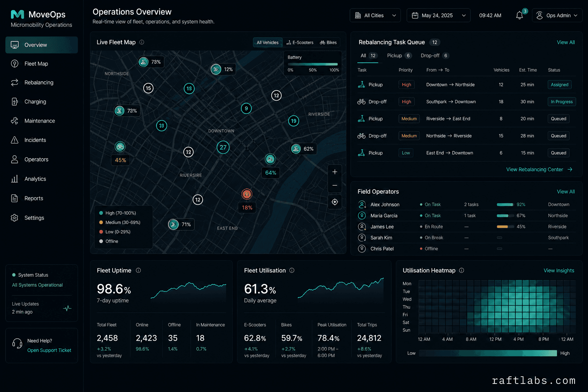
Task: Open the notifications bell
Action: coord(519,15)
